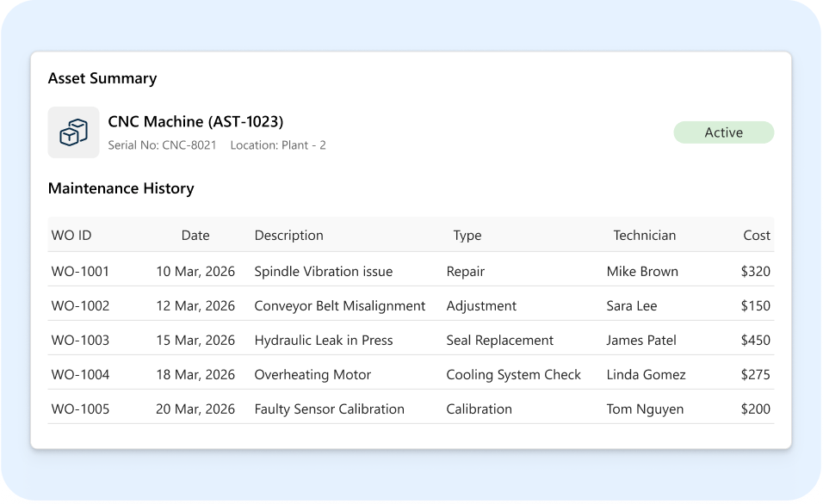Click the Cooling System Check cell
This screenshot has width=823, height=504.
(513, 375)
